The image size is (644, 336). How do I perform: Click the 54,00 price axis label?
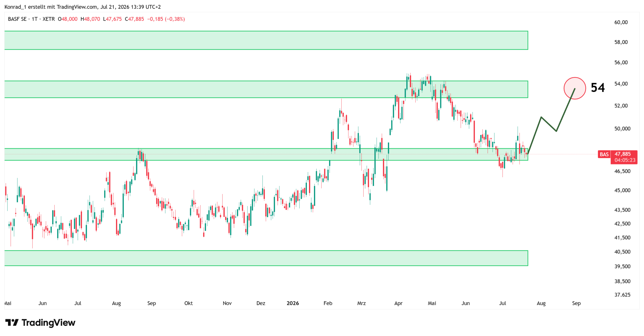click(621, 84)
